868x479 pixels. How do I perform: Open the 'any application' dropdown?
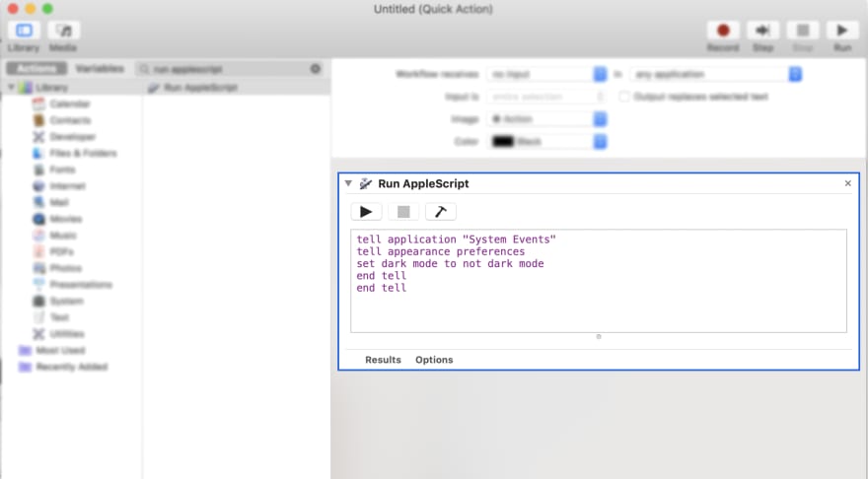[x=716, y=74]
